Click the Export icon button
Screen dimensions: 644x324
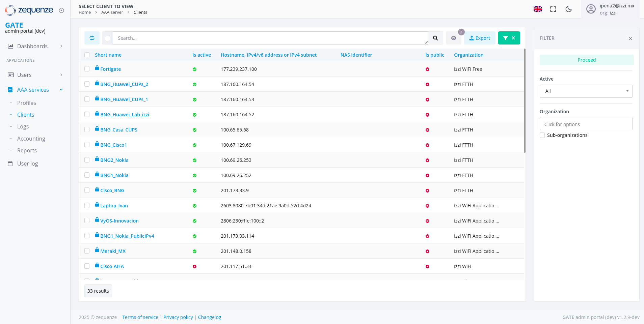479,38
